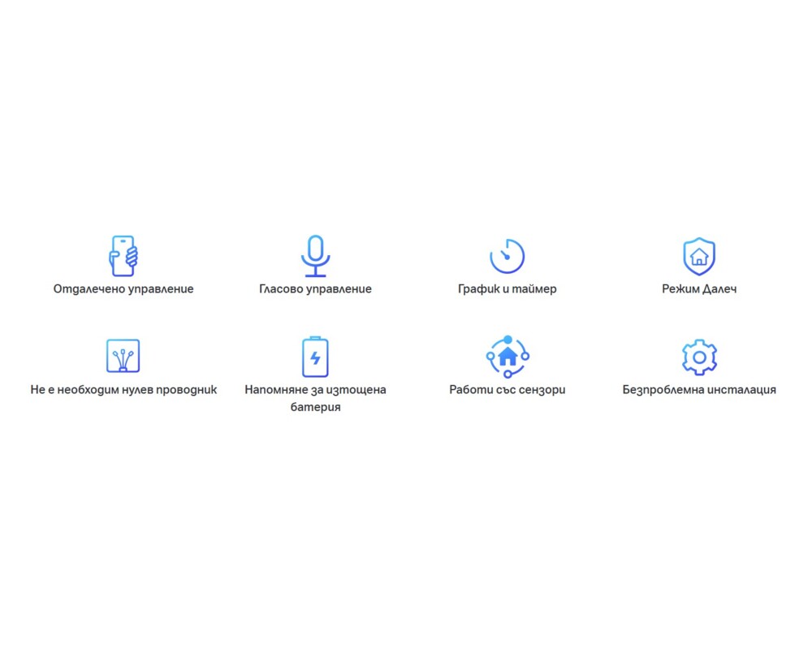Screen dimensions: 812x650
Task: Click the microphone voice control icon
Action: click(x=315, y=256)
